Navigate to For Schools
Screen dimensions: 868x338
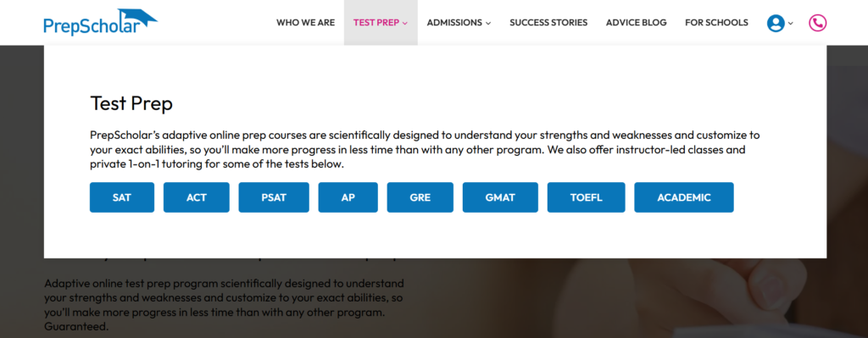716,23
